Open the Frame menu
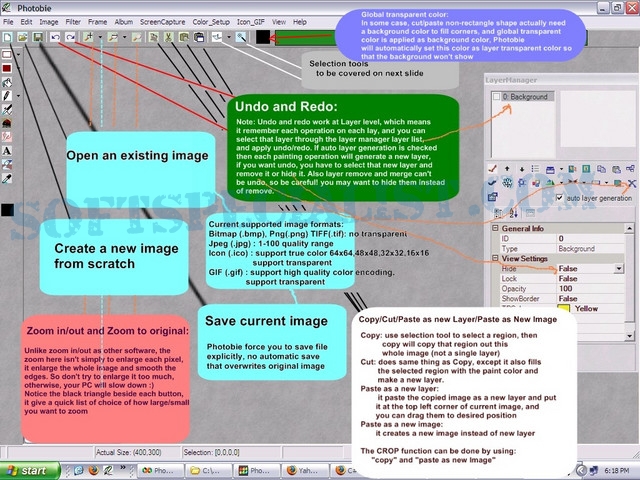Viewport: 640px width, 480px height. [x=98, y=22]
